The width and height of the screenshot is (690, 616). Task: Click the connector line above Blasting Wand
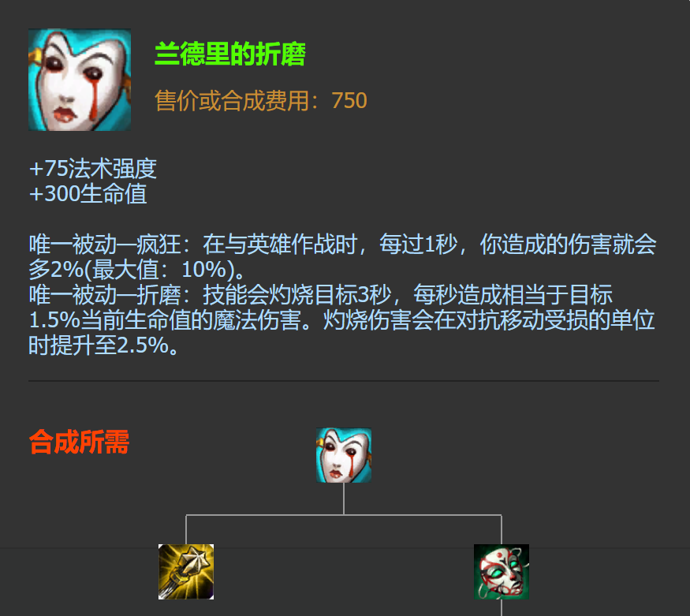pyautogui.click(x=186, y=530)
